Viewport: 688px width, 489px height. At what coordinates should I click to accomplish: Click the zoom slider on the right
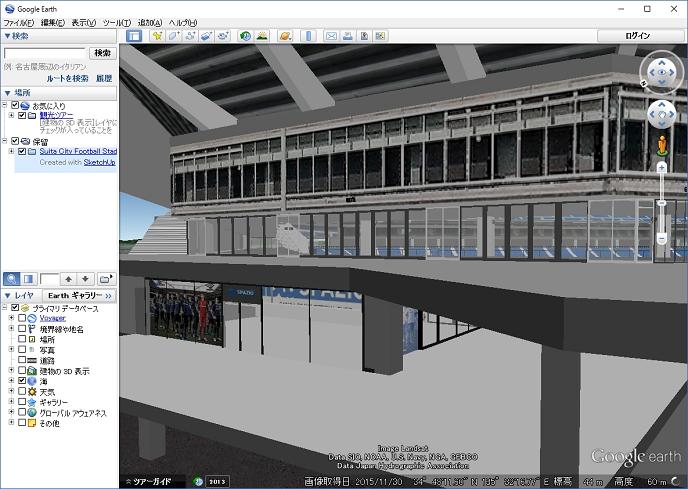pyautogui.click(x=661, y=205)
